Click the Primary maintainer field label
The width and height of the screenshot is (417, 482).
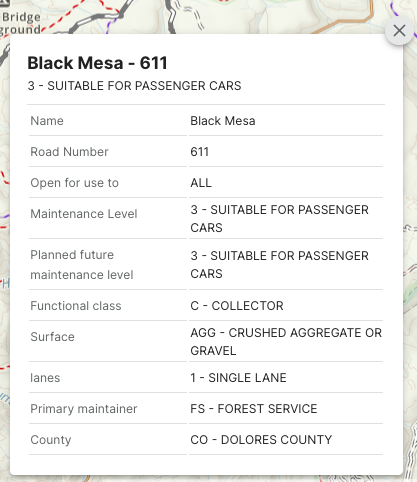click(84, 409)
